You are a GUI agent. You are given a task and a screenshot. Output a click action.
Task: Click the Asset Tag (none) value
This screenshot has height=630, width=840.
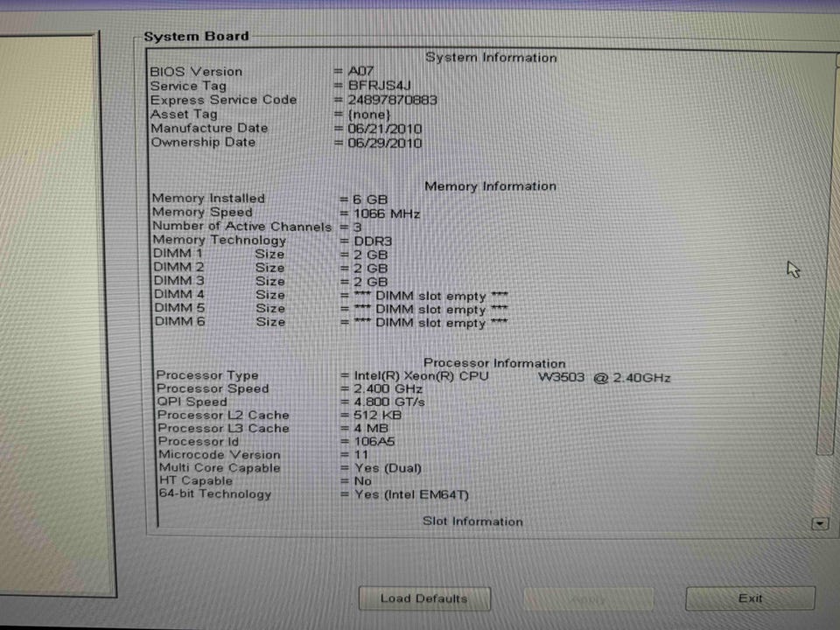[369, 115]
